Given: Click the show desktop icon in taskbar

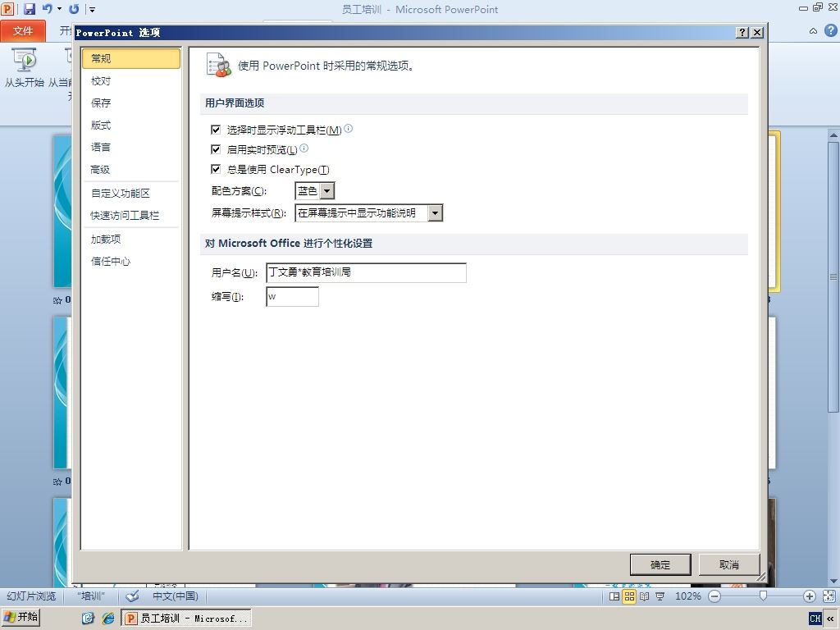Looking at the screenshot, I should click(88, 619).
